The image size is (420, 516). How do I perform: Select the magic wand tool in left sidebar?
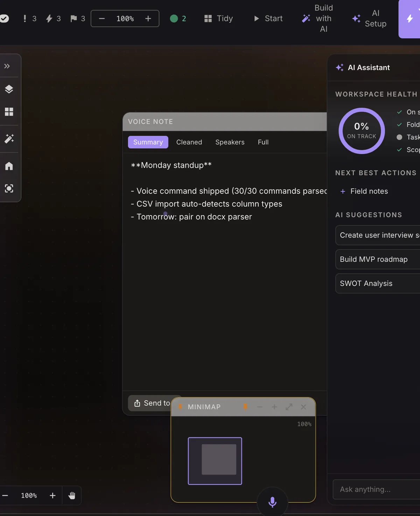pyautogui.click(x=9, y=139)
